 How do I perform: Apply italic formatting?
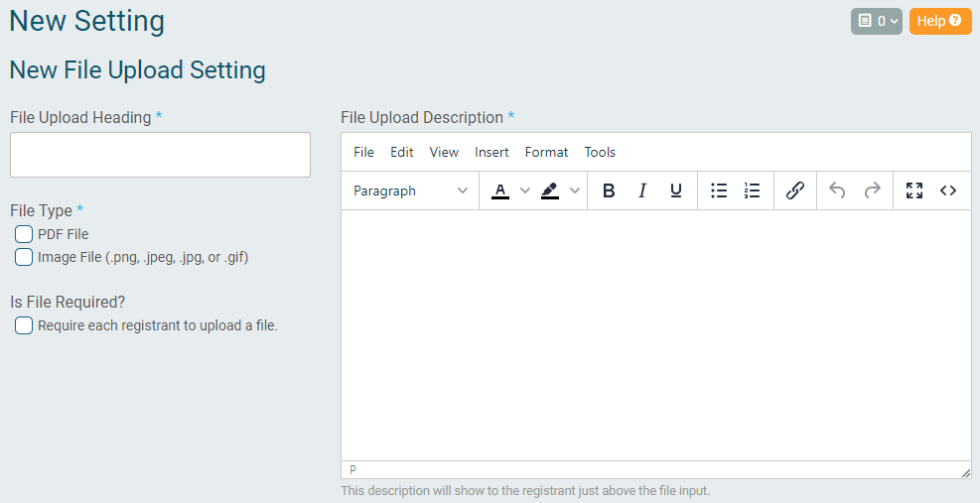click(641, 190)
